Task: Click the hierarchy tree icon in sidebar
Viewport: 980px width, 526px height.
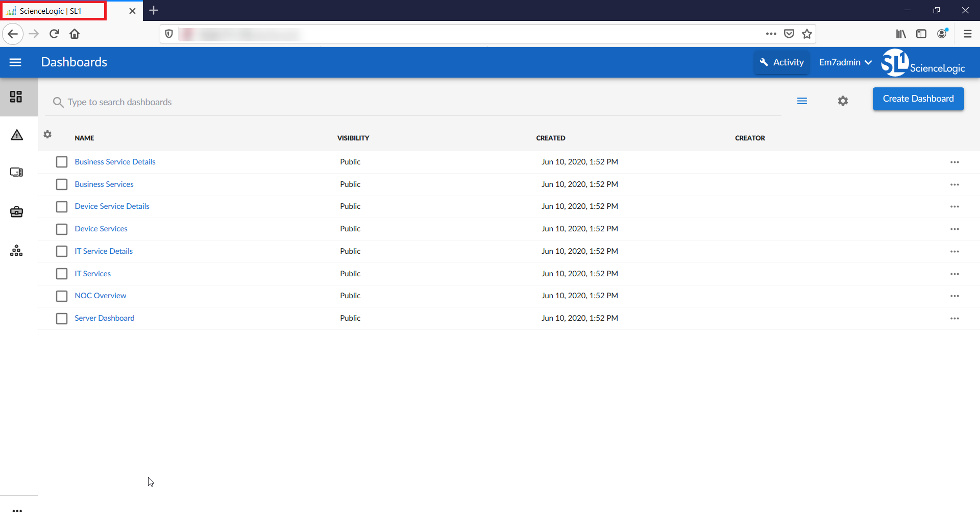Action: (16, 251)
